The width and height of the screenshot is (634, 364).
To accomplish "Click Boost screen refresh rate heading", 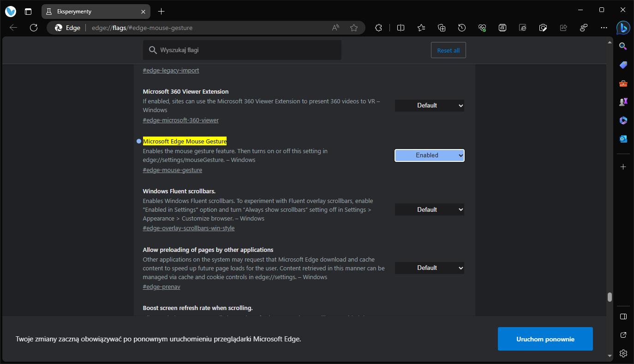I will click(198, 308).
